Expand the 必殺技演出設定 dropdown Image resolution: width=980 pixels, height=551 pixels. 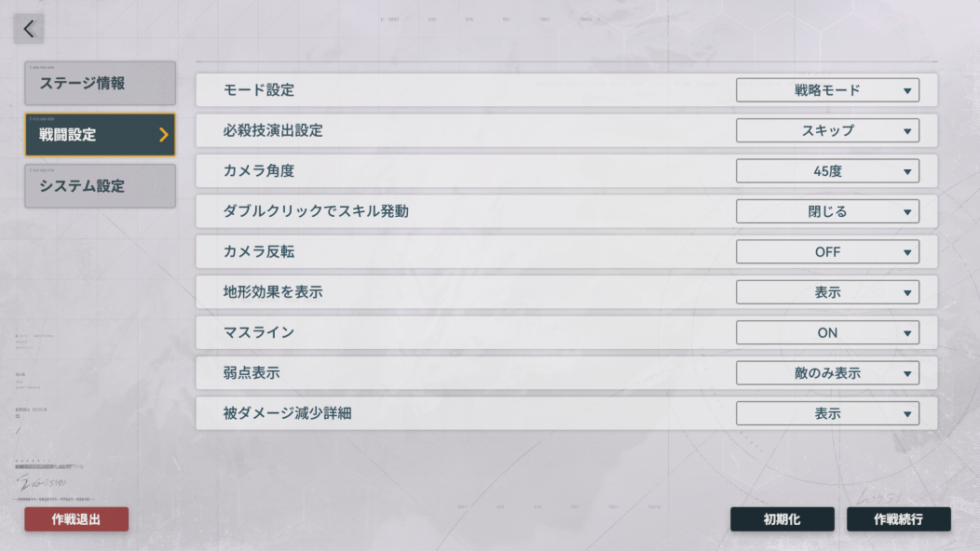[x=827, y=130]
